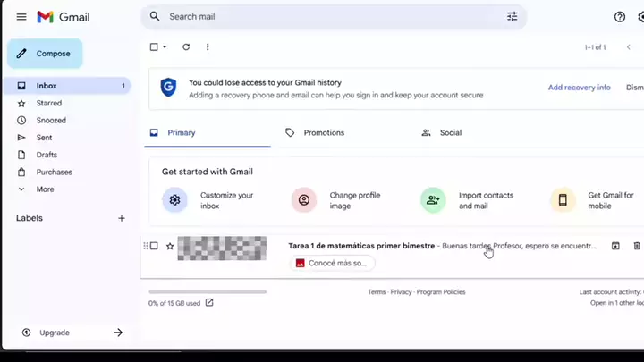Screen dimensions: 644x362
Task: Click the Compose button
Action: [x=45, y=54]
